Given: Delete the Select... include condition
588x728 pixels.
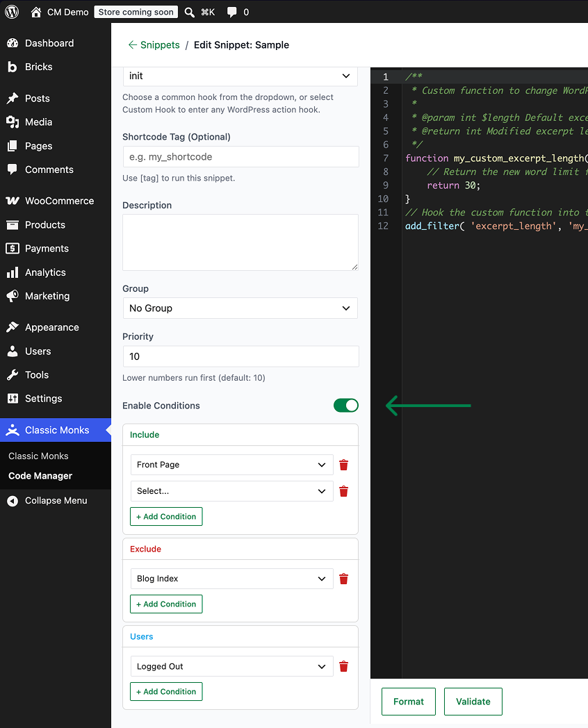Looking at the screenshot, I should click(344, 491).
